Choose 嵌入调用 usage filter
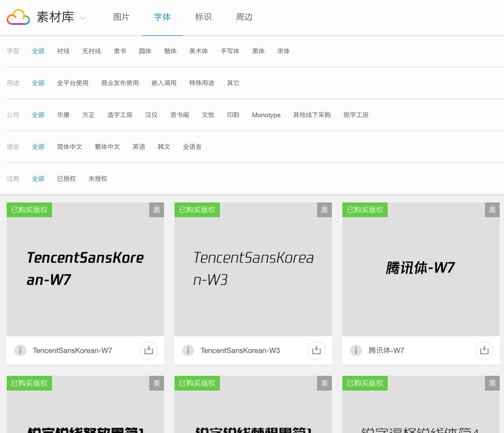Screen dimensions: 504x433 [x=164, y=83]
